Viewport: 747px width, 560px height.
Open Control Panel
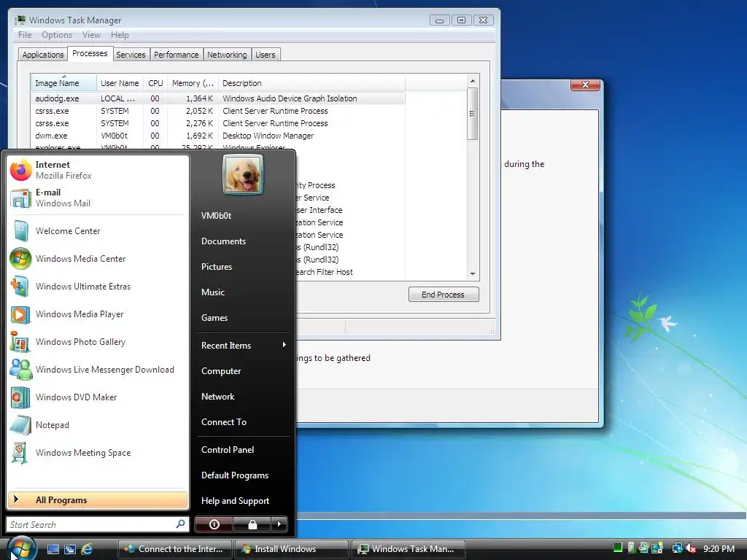[243, 449]
